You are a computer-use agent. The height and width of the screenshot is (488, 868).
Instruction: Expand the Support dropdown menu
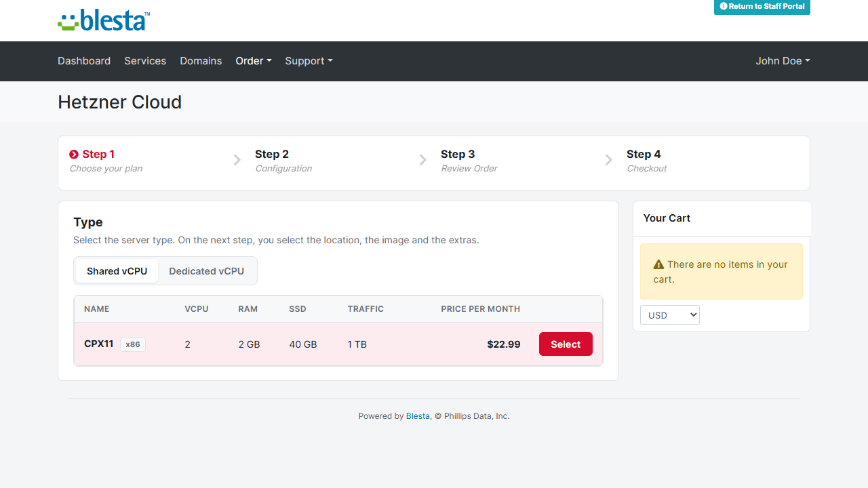tap(309, 61)
